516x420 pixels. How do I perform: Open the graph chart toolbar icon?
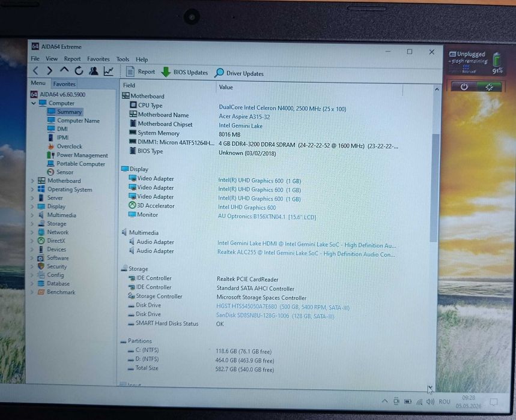coord(109,71)
